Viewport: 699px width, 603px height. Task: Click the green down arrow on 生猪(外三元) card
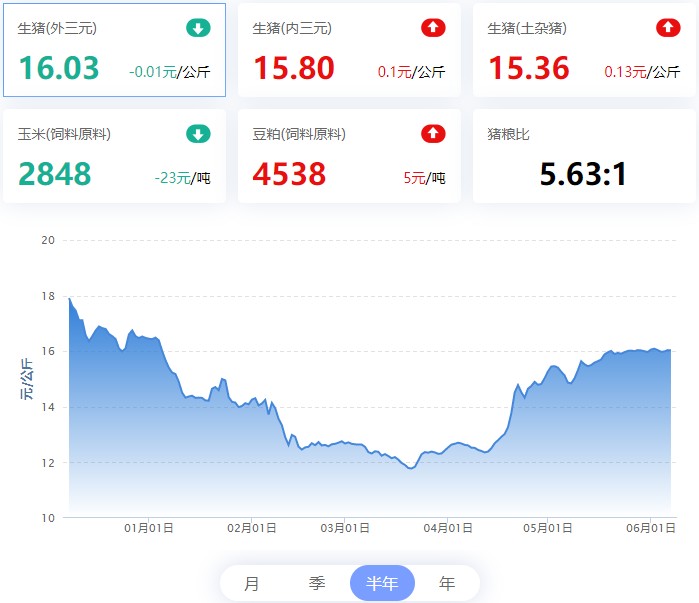point(198,28)
